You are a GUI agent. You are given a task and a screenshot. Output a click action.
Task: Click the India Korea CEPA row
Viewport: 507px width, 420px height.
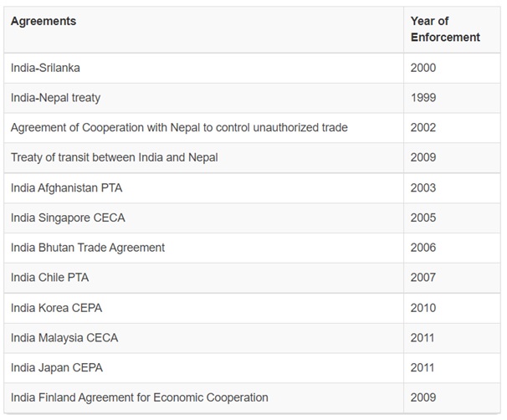252,308
